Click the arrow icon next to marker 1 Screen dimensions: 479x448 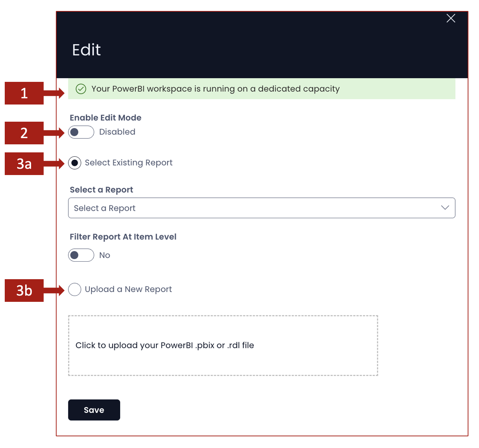coord(55,93)
